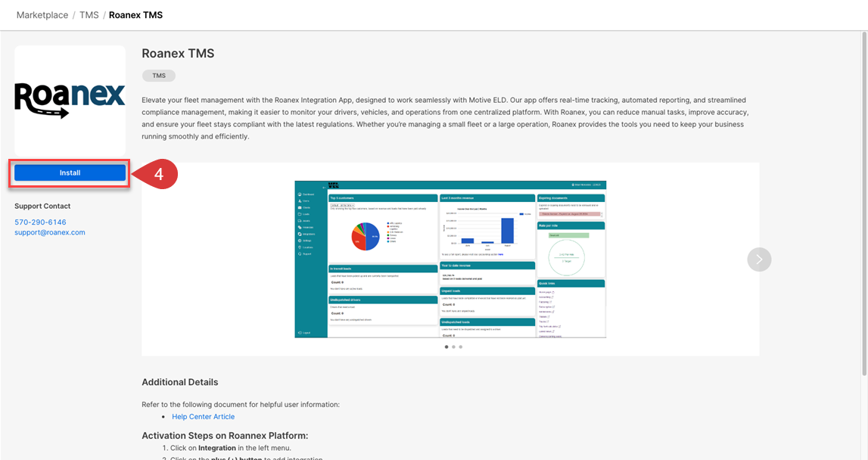868x460 pixels.
Task: Select first carousel dot
Action: tap(446, 347)
